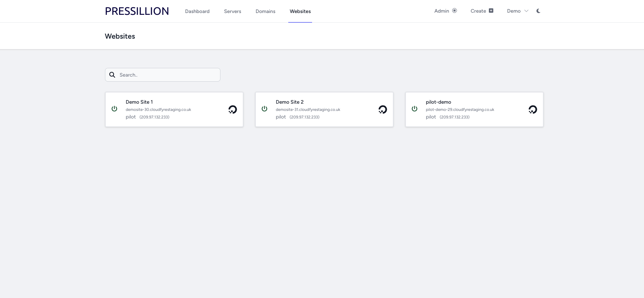644x298 pixels.
Task: Click DigitalOcean logo on Demo Site 2 card
Action: (x=383, y=109)
